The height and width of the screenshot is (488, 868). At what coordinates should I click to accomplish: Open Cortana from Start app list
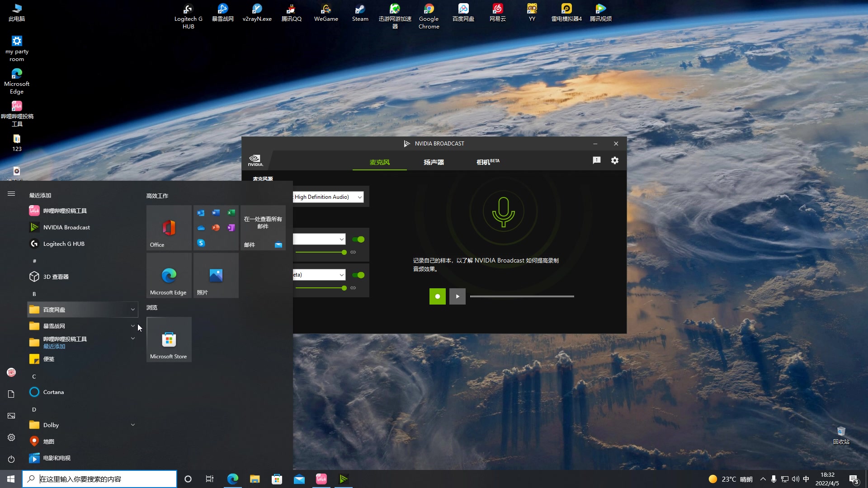pyautogui.click(x=83, y=392)
